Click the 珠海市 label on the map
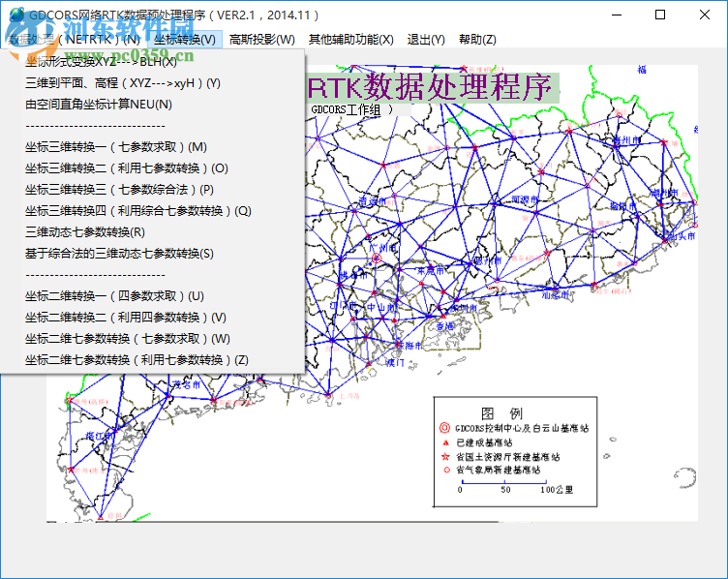The image size is (728, 579). (x=409, y=346)
